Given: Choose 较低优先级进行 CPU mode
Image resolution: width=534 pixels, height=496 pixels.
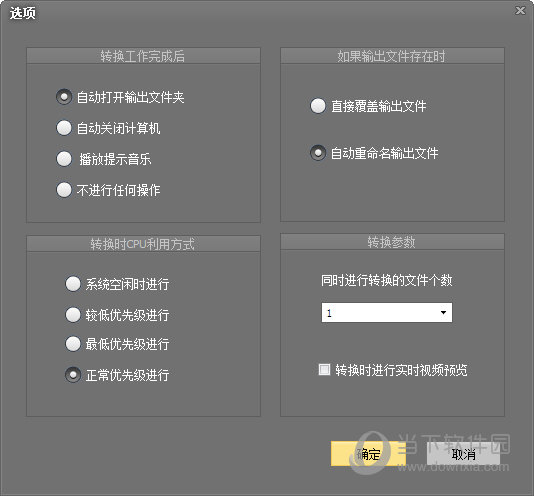Looking at the screenshot, I should coord(73,314).
